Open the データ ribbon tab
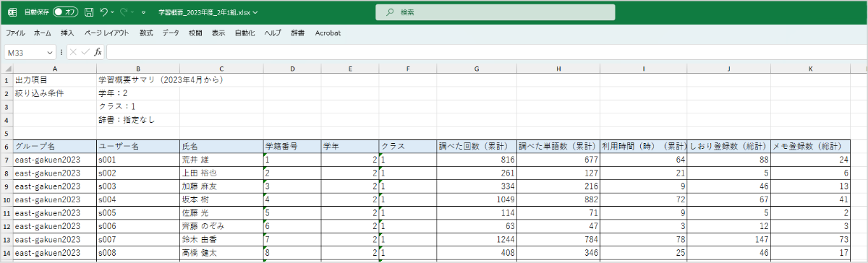 pyautogui.click(x=171, y=33)
